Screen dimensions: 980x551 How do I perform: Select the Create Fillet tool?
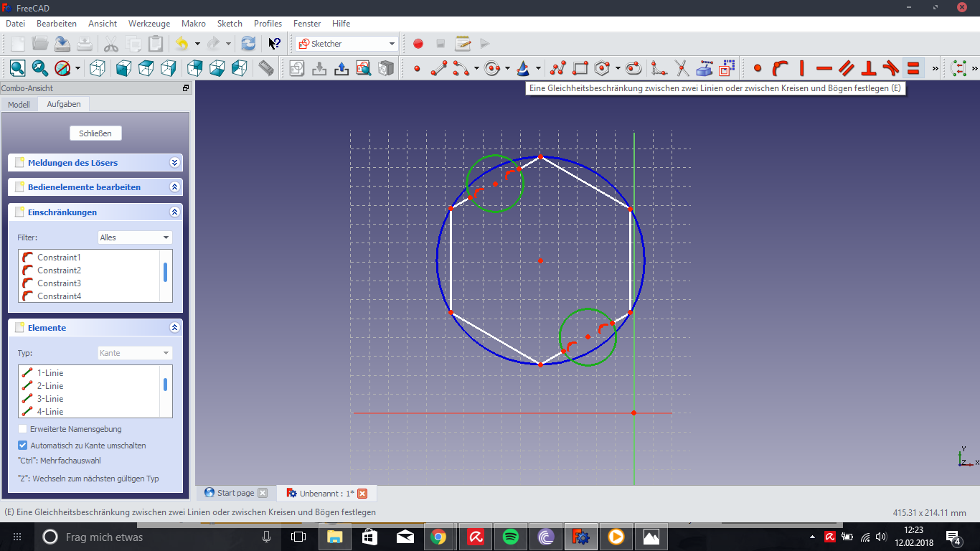tap(660, 68)
